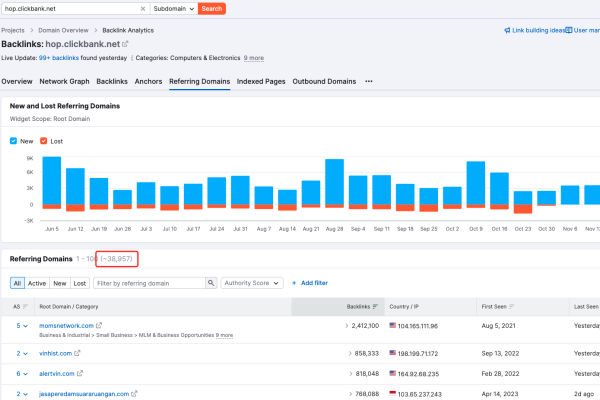This screenshot has height=400, width=600.
Task: Select the Oct 9 bar in chart
Action: click(x=476, y=183)
